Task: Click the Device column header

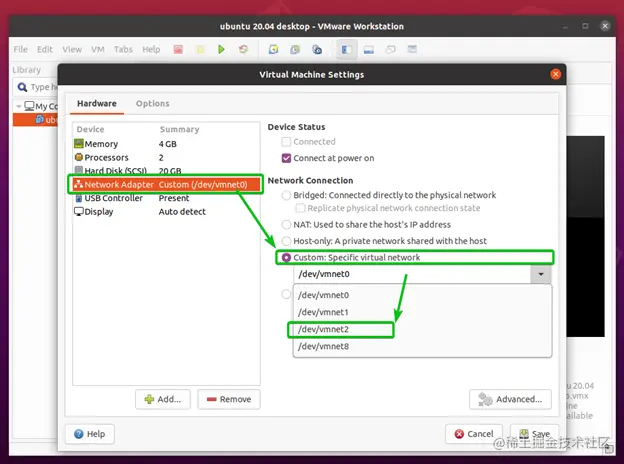Action: (x=90, y=129)
